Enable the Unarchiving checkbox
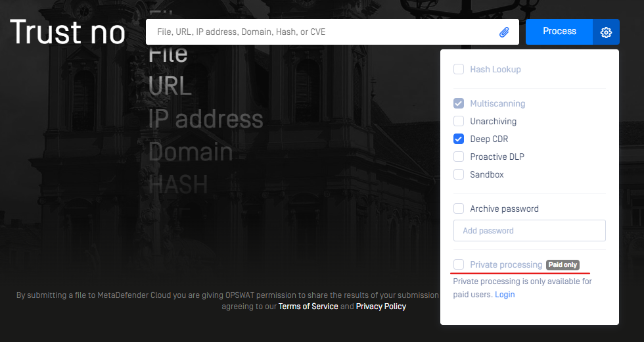Viewport: 644px width, 342px height. pos(459,121)
